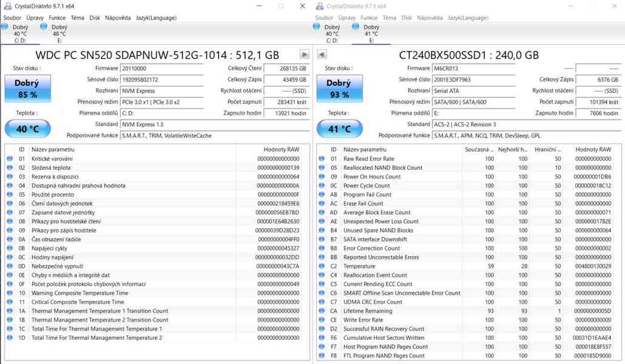Click the serial number field 192095802172
This screenshot has height=364, width=625.
click(x=162, y=79)
